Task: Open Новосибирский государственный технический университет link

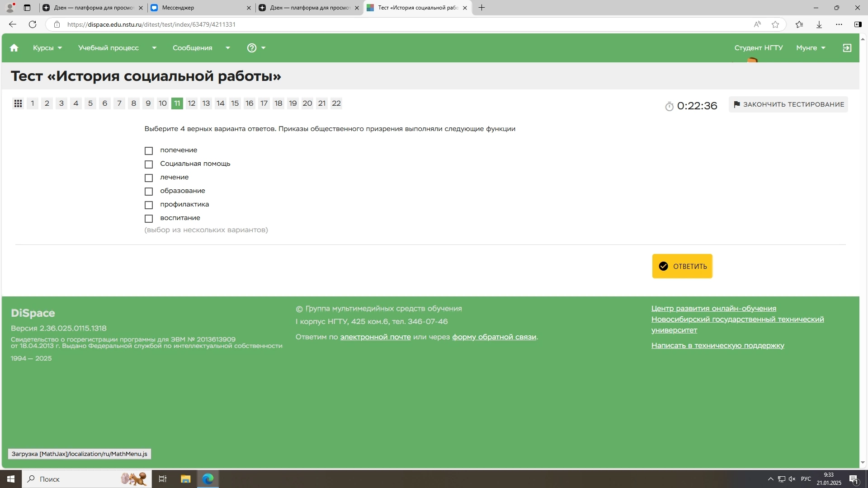Action: click(x=737, y=325)
